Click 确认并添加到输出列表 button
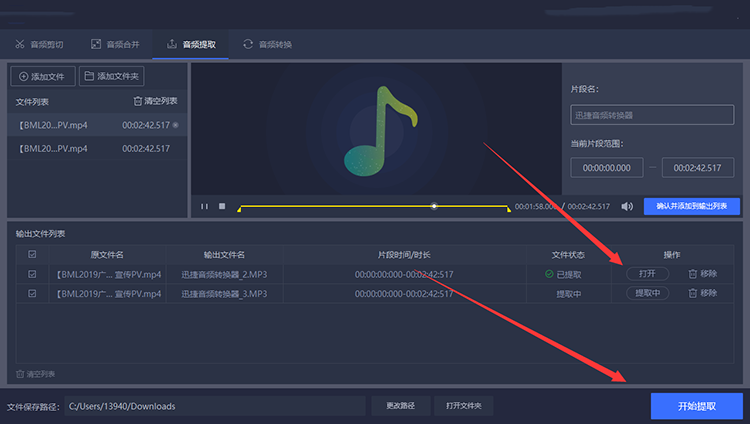This screenshot has width=750, height=424. [x=692, y=206]
